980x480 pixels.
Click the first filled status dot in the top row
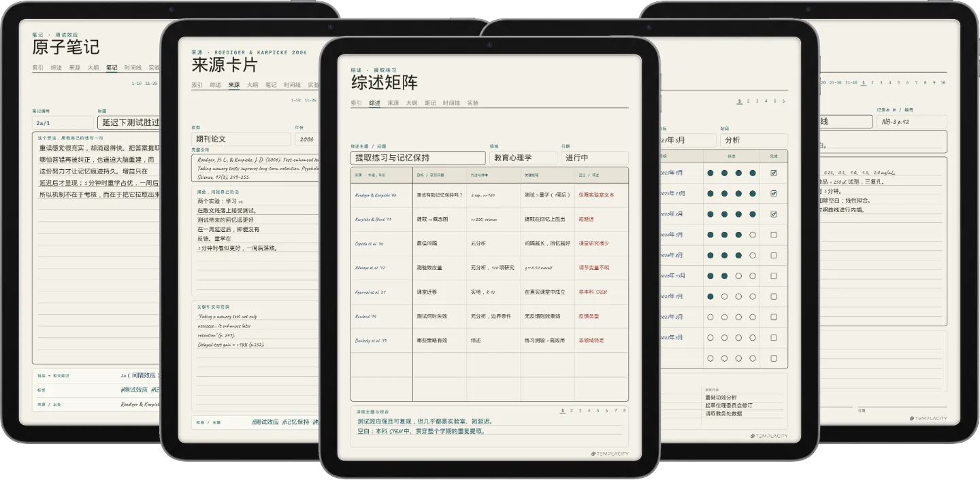(710, 173)
